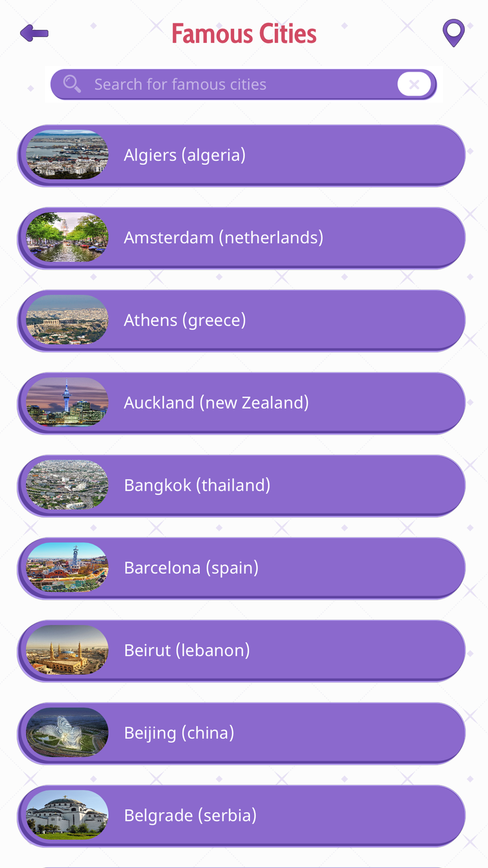Tap the Belgrade church thumbnail

(67, 814)
